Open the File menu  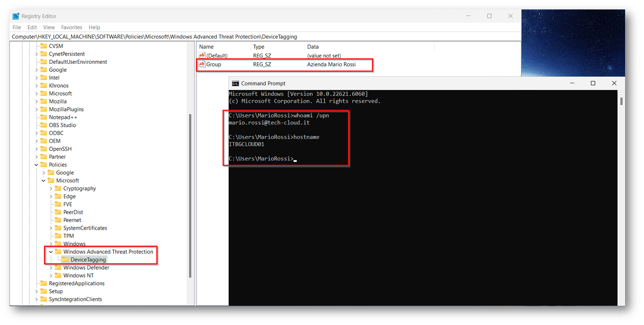point(17,27)
